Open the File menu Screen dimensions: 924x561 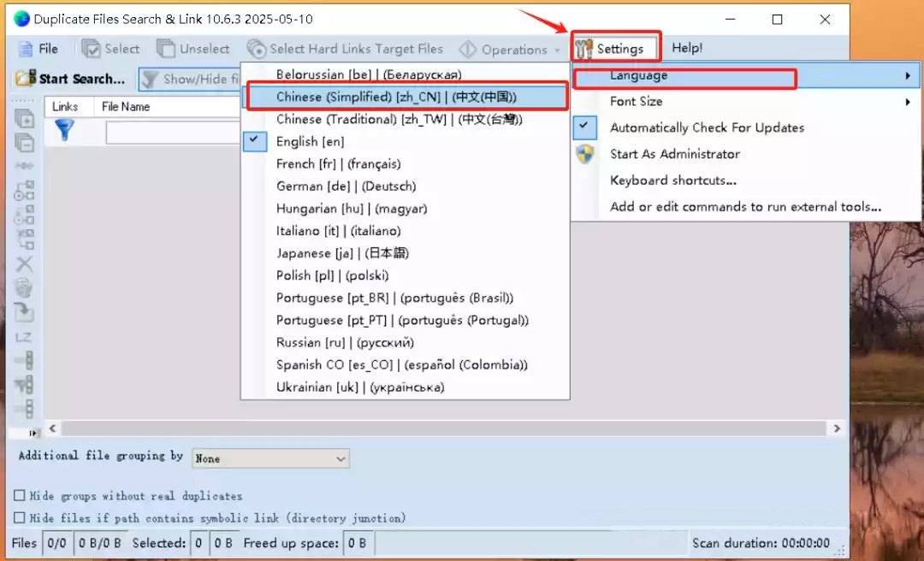[38, 49]
